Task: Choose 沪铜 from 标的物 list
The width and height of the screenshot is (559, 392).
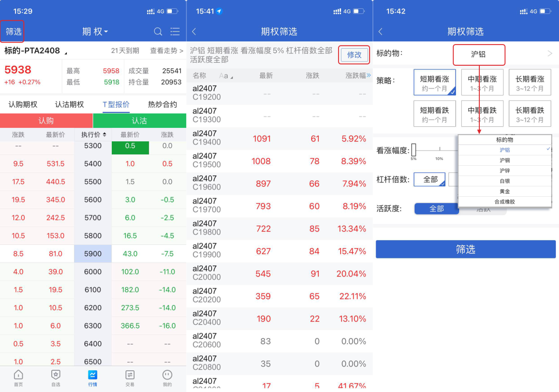Action: pyautogui.click(x=504, y=161)
